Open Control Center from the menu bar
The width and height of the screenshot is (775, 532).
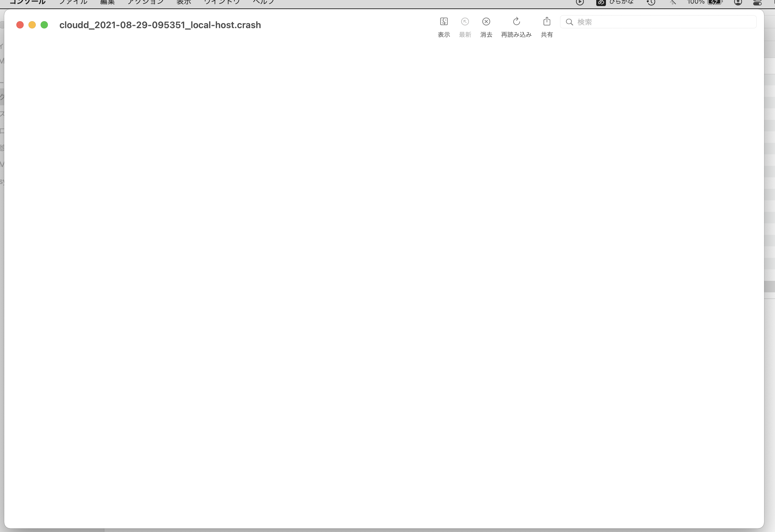coord(757,2)
